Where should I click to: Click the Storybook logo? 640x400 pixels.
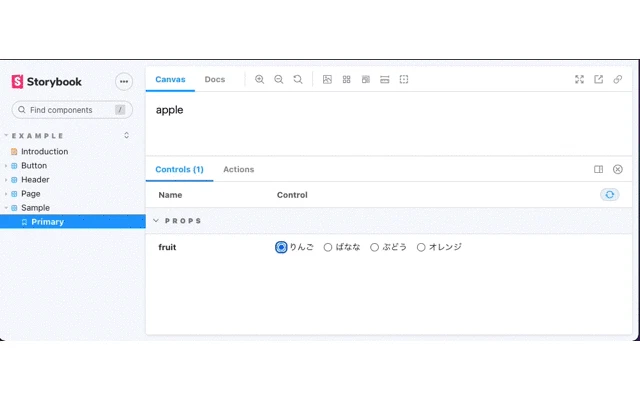pos(47,82)
